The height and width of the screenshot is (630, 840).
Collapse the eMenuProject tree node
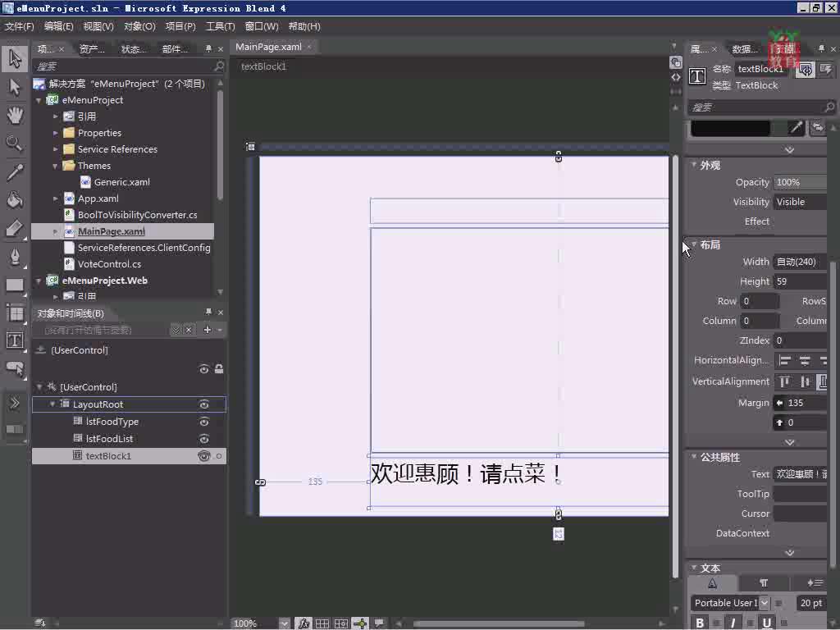point(39,100)
